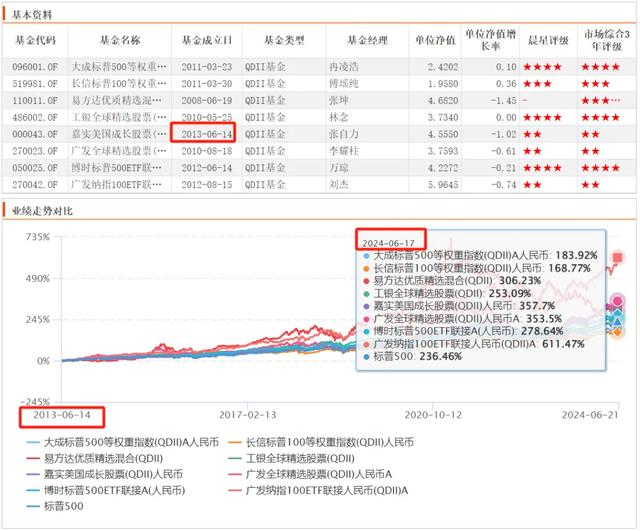Click fund manager 张坤
The image size is (640, 531).
[339, 100]
